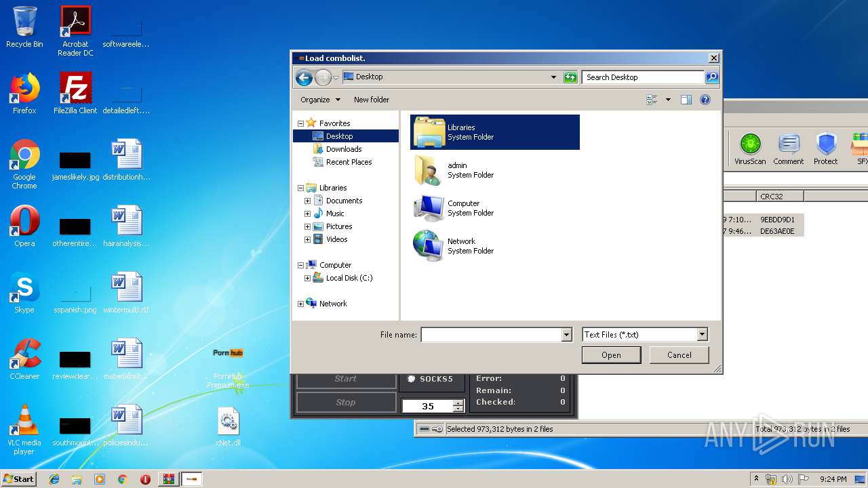Image resolution: width=868 pixels, height=488 pixels.
Task: Expand the Videos library node
Action: point(307,239)
